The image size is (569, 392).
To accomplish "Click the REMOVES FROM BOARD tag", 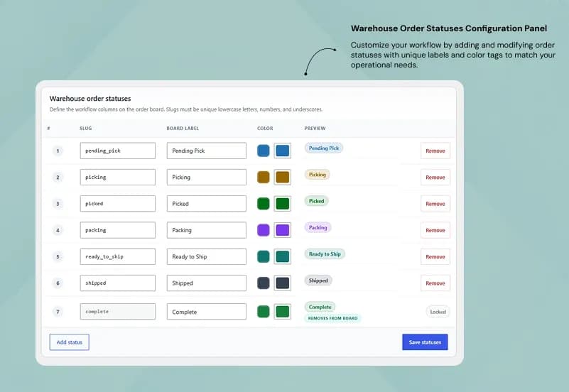I will [332, 318].
